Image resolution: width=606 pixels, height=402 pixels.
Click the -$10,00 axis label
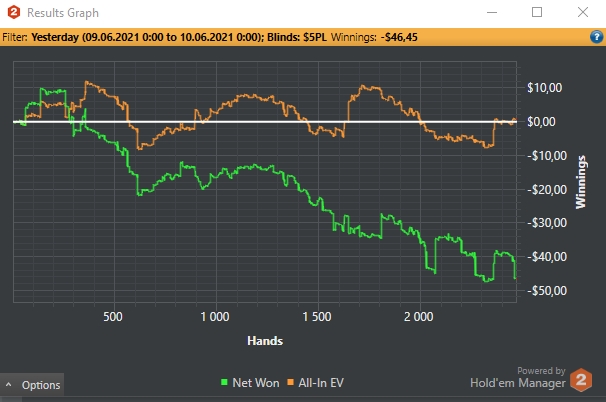tap(547, 155)
